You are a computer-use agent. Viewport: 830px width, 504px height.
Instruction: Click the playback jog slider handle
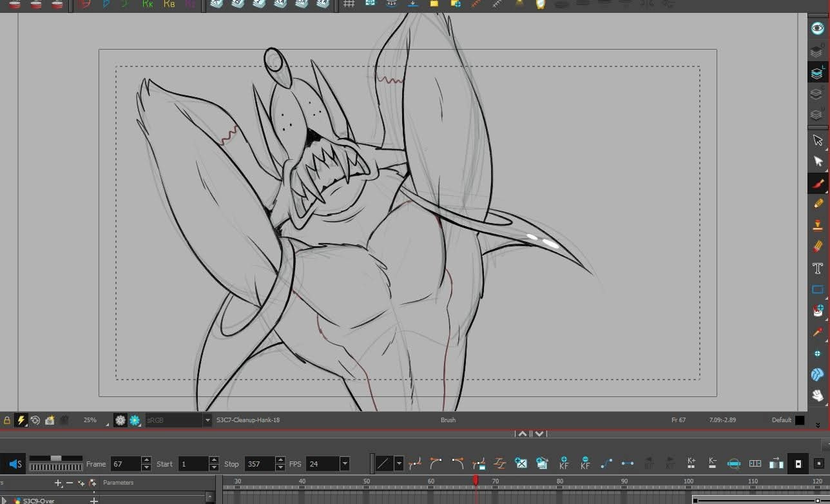pos(56,458)
